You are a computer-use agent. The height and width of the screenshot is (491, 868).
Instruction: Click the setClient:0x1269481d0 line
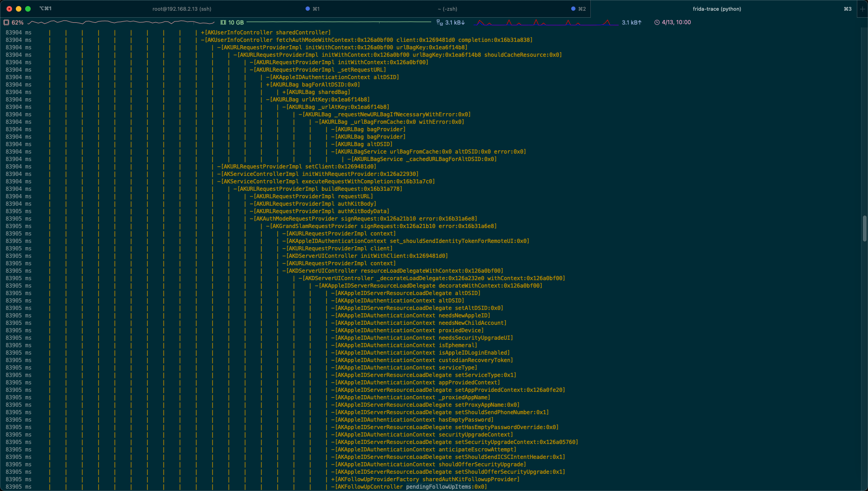[297, 167]
